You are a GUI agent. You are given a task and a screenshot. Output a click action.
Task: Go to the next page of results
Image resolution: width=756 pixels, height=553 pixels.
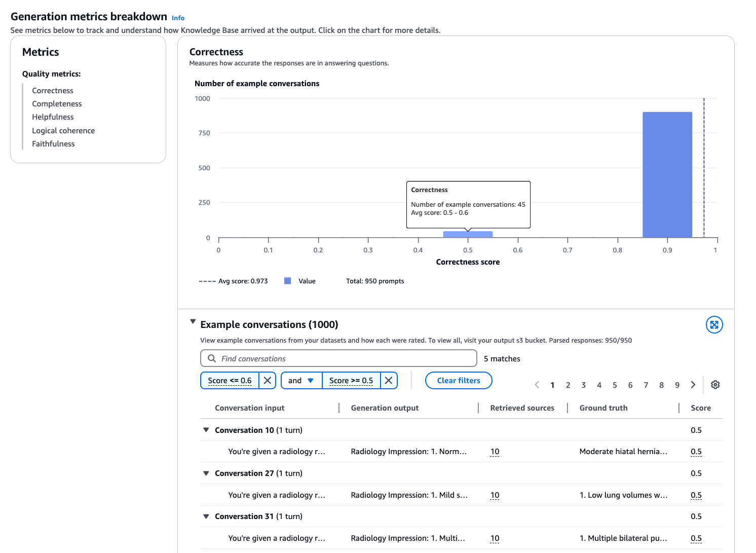point(693,385)
